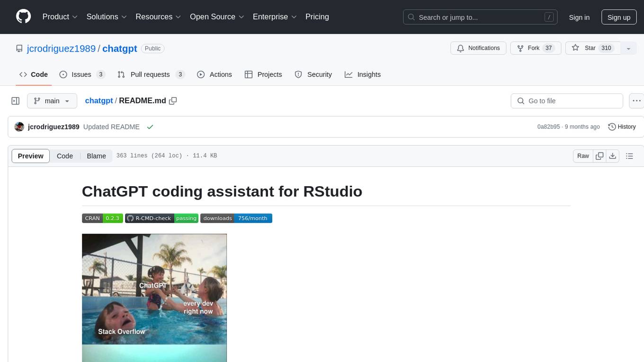
Task: Download the raw file
Action: coord(613,156)
